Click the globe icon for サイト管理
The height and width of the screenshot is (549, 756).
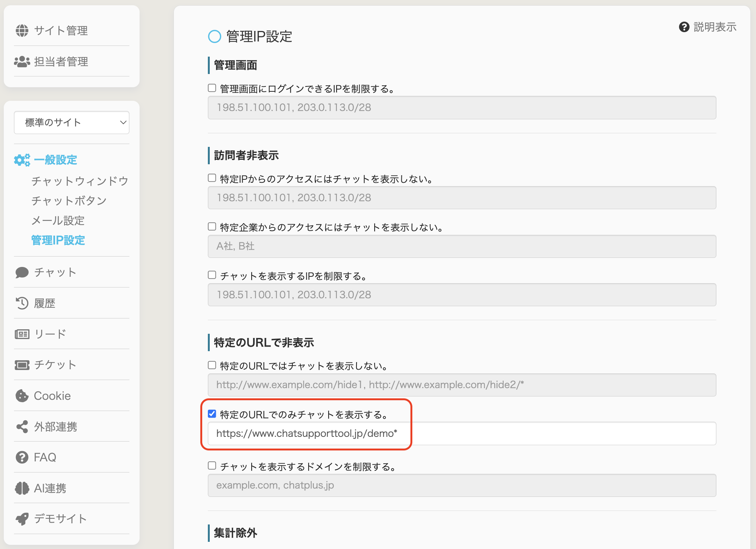[22, 31]
